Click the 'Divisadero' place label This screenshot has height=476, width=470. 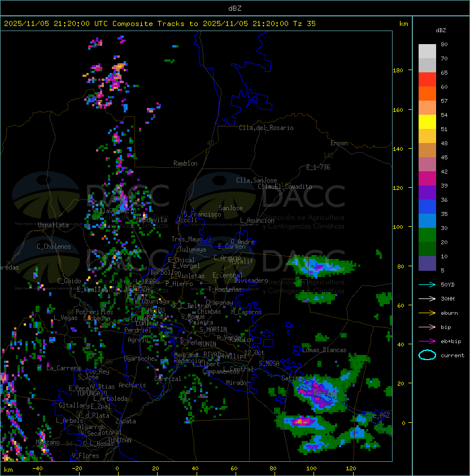tap(251, 280)
